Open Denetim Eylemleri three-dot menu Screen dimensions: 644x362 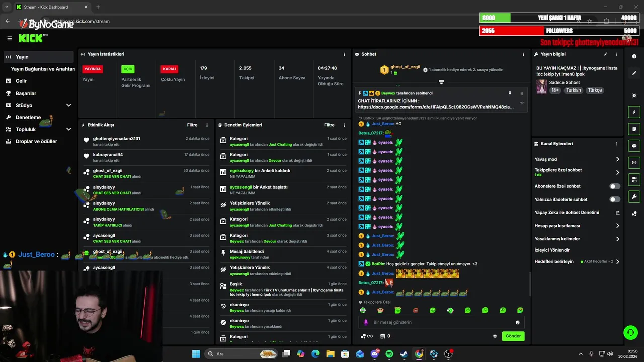tap(344, 125)
